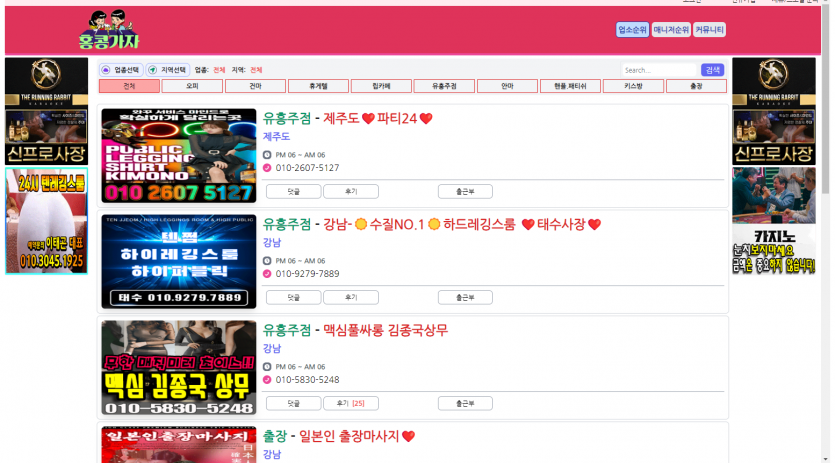Viewport: 835px width, 463px height.
Task: Select the 키스방 category tab
Action: tap(633, 86)
